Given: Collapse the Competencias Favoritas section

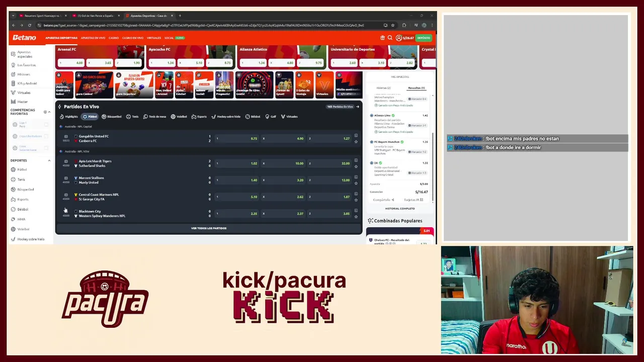Looking at the screenshot, I should (x=49, y=112).
